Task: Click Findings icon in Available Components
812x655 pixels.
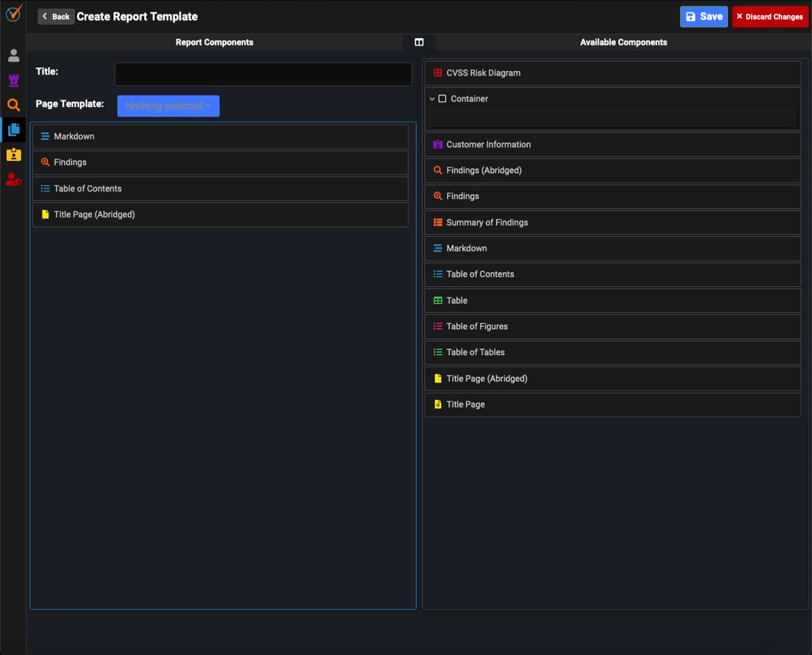Action: click(438, 196)
